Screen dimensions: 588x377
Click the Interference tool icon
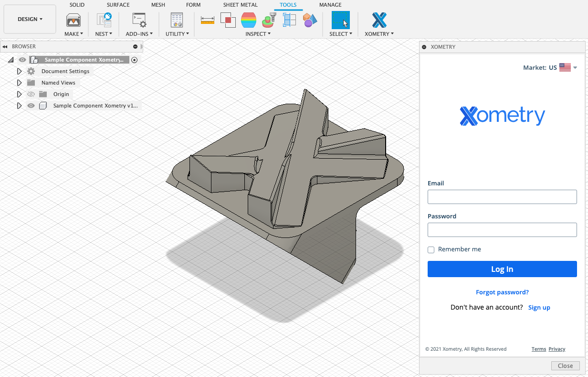pyautogui.click(x=228, y=20)
